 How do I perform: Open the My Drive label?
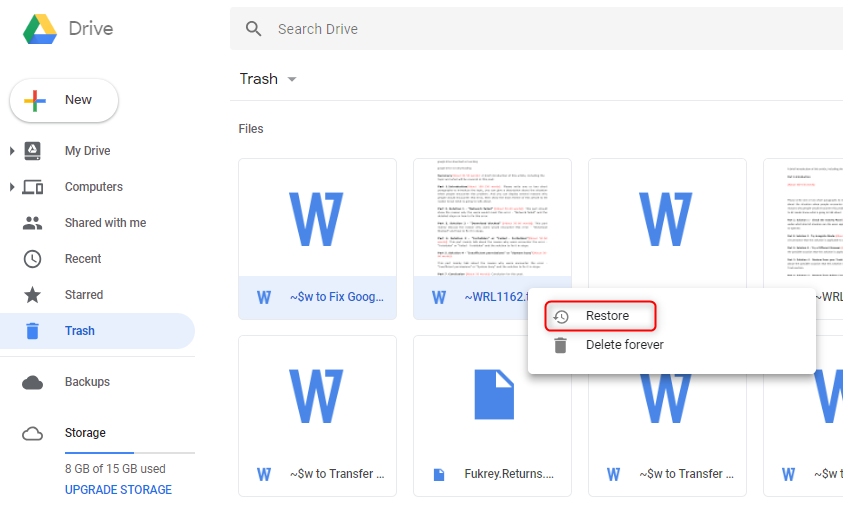pos(88,151)
